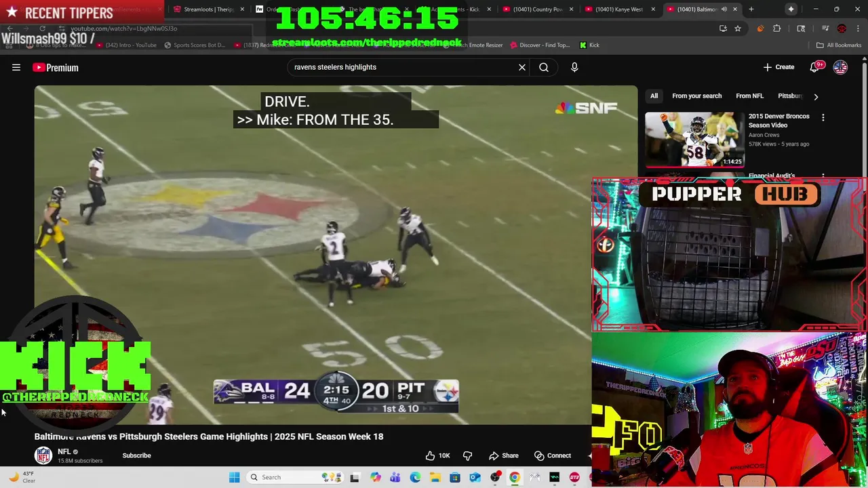This screenshot has height=488, width=868.
Task: Open Aaron Crews channel link
Action: (x=764, y=135)
